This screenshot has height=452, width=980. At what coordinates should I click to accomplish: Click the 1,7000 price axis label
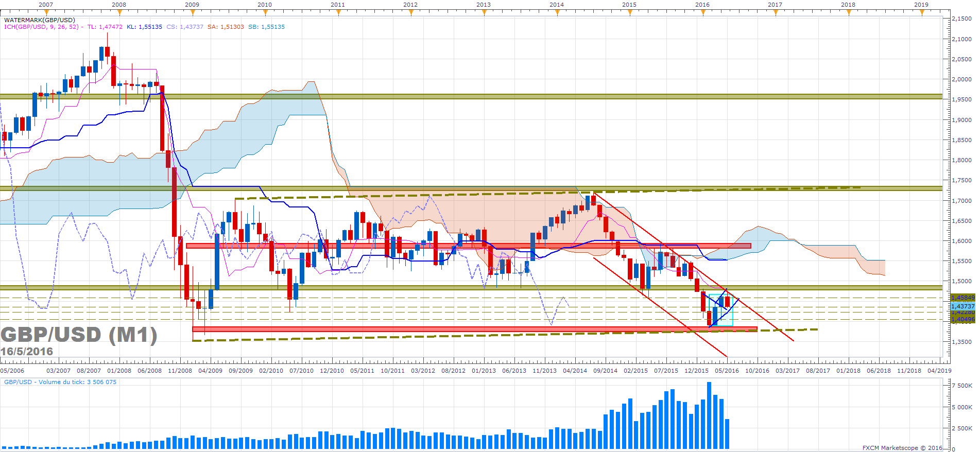coord(962,201)
